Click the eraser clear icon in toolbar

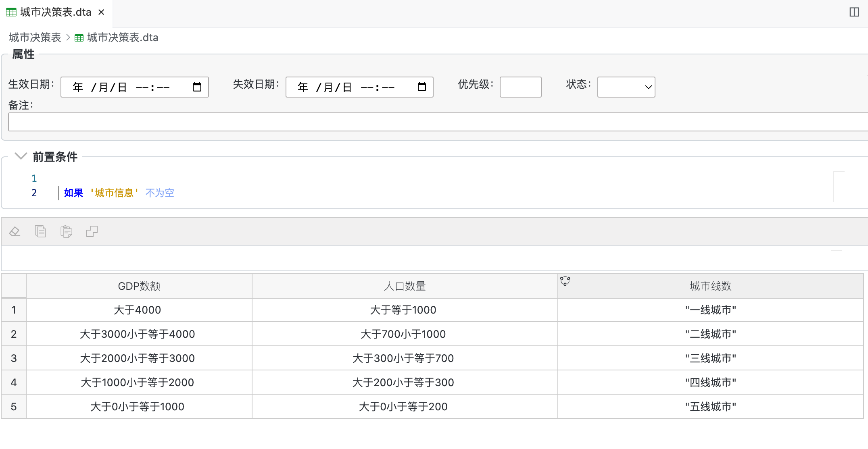[x=15, y=231]
